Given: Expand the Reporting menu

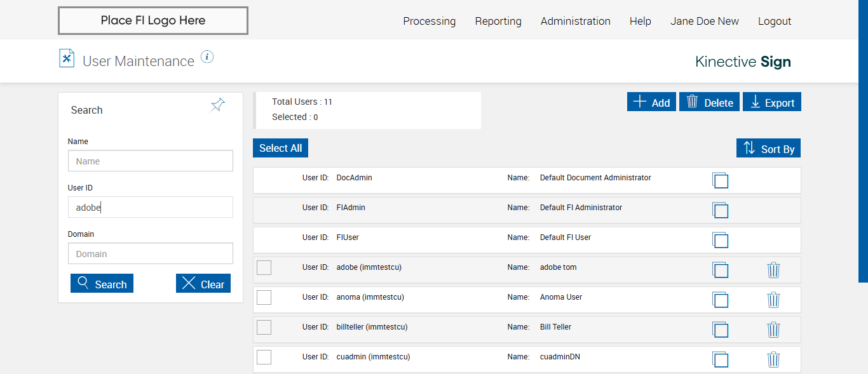Looking at the screenshot, I should (x=498, y=21).
